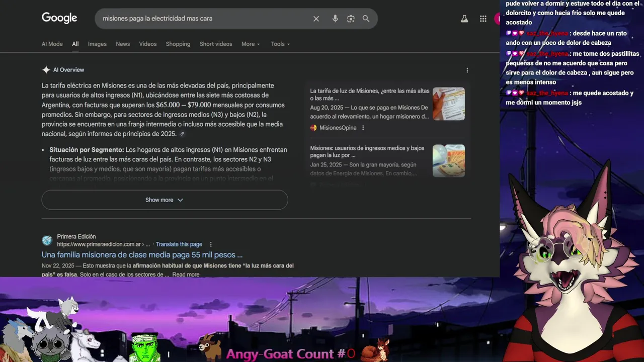This screenshot has height=362, width=644.
Task: Open AI Overview three-dot menu
Action: pyautogui.click(x=467, y=70)
